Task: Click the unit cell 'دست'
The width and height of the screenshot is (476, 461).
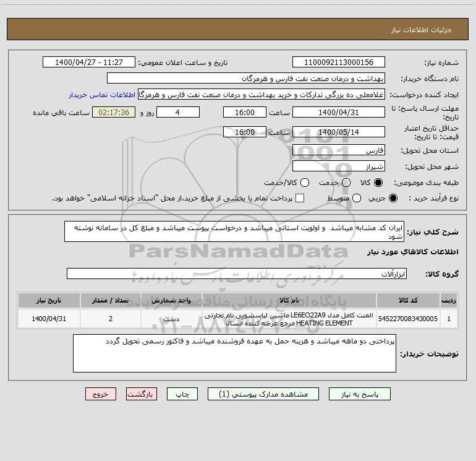Action: point(171,319)
